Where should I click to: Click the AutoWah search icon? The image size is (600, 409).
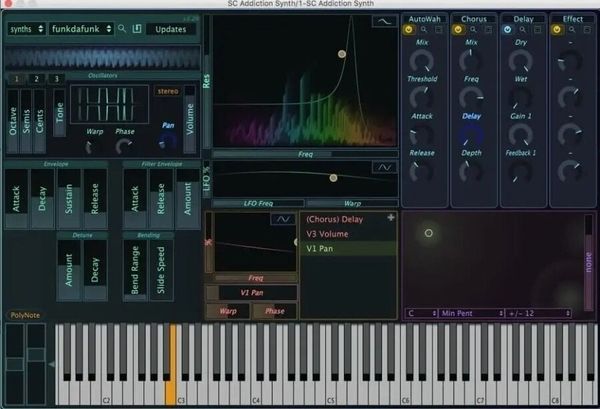coord(424,29)
